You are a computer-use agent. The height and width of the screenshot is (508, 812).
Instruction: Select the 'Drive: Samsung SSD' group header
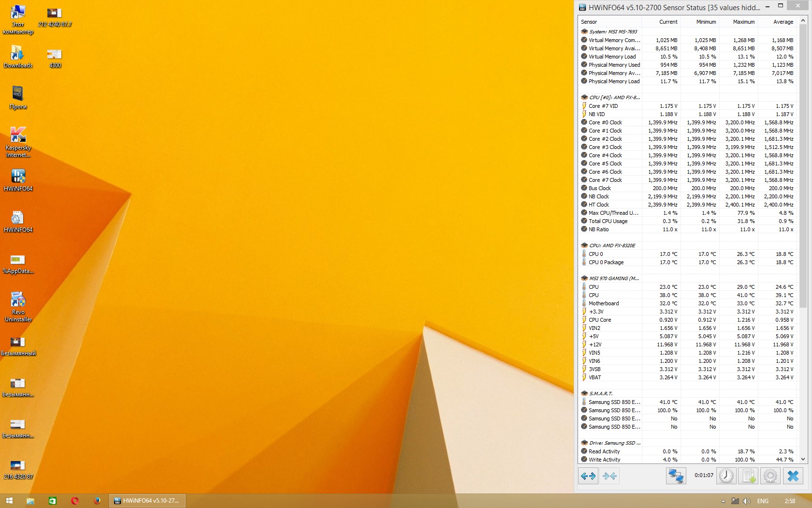pos(687,443)
